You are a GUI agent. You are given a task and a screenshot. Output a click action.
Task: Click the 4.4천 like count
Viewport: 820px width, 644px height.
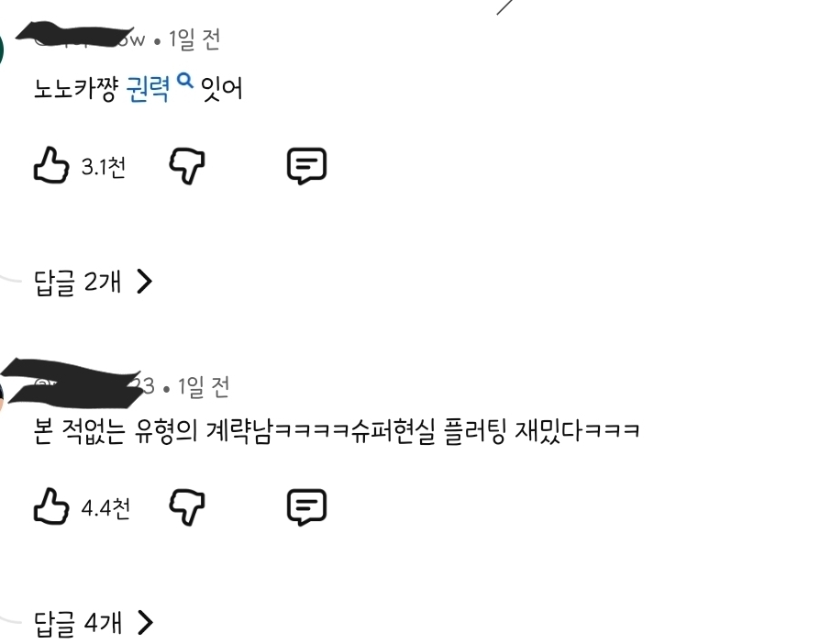pyautogui.click(x=105, y=508)
